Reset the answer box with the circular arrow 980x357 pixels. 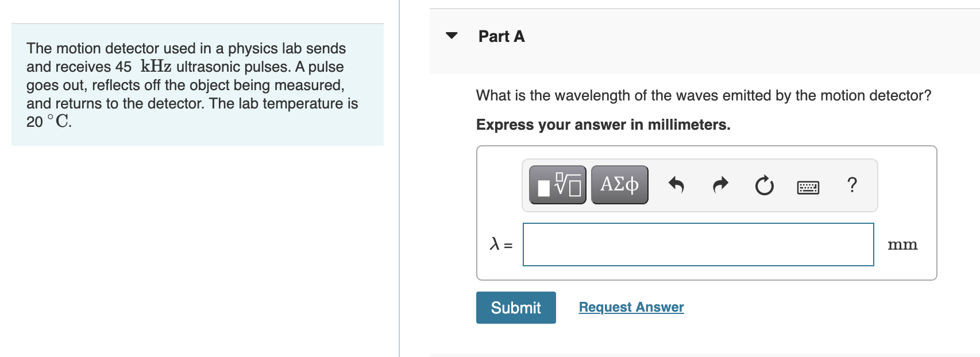point(764,185)
